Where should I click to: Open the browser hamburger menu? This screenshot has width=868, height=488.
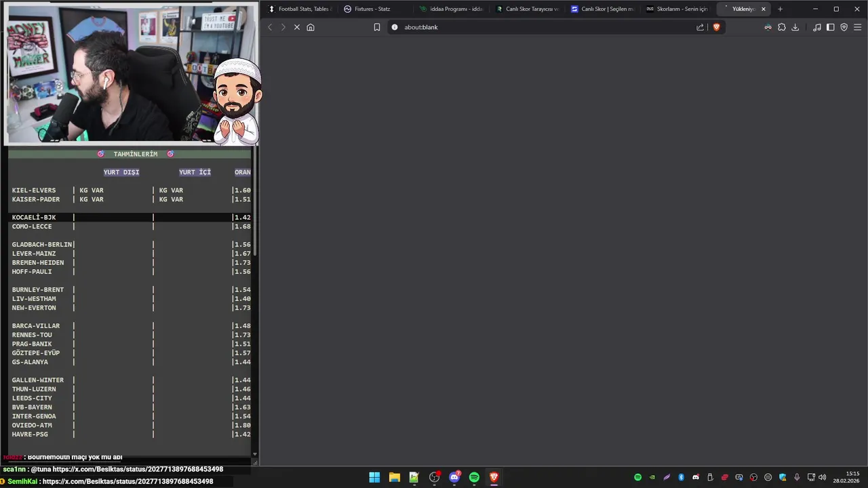click(x=858, y=27)
